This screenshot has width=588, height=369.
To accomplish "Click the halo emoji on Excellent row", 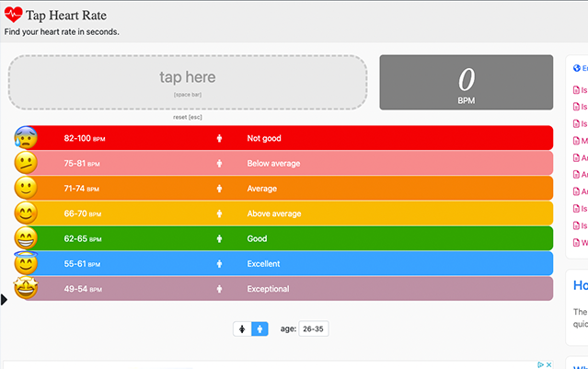I will 26,262.
